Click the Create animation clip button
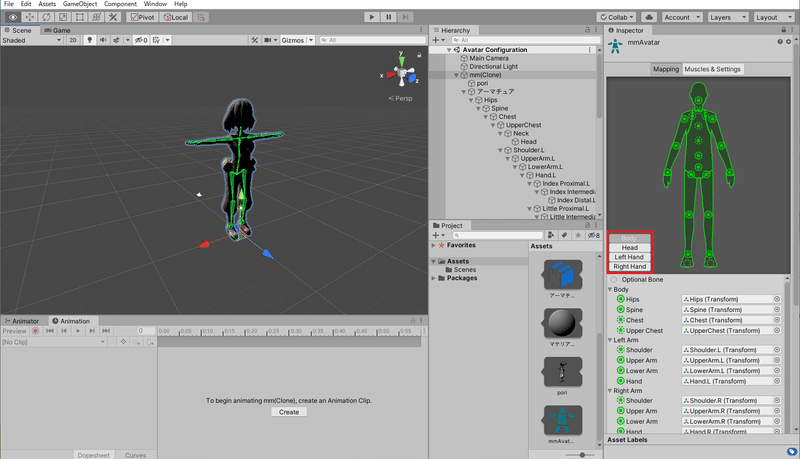The width and height of the screenshot is (800, 459). (289, 412)
